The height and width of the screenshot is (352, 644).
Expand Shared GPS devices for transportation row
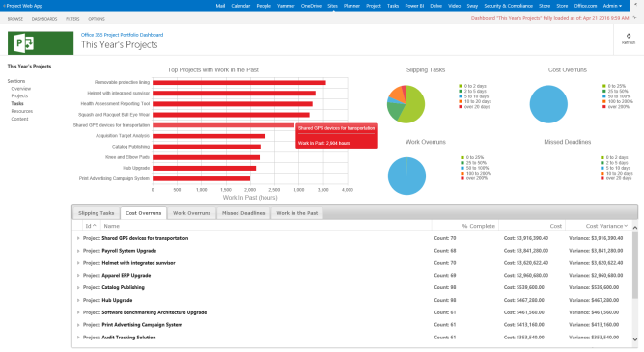[x=78, y=238]
